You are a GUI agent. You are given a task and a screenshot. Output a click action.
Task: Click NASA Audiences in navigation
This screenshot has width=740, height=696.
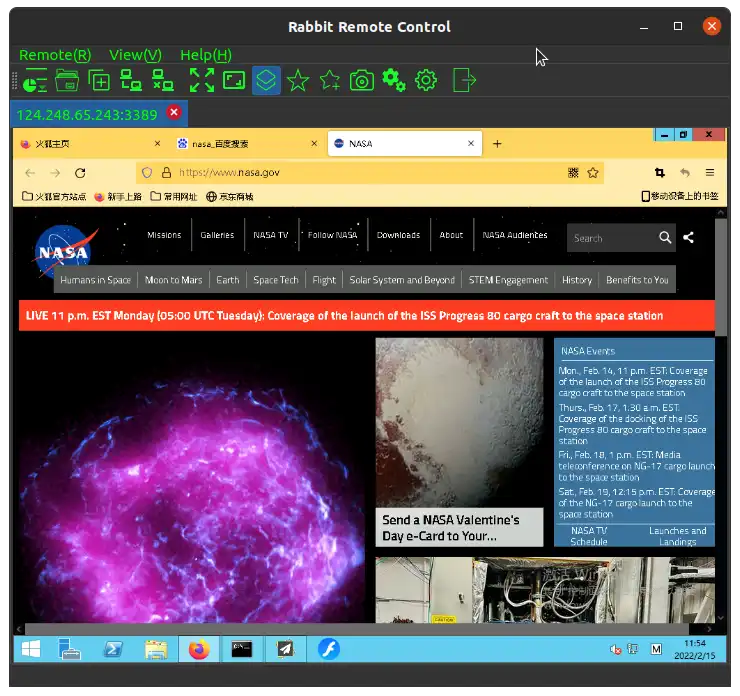(515, 235)
